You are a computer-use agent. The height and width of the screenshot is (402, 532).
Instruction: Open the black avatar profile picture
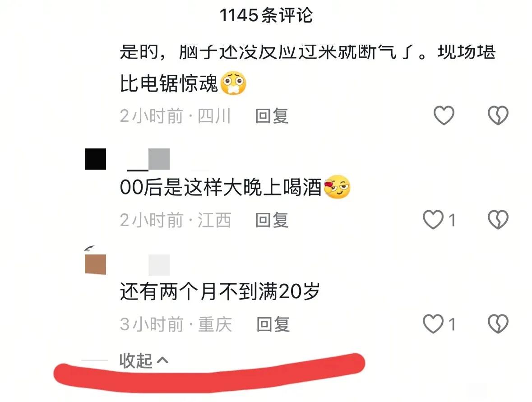tap(95, 159)
